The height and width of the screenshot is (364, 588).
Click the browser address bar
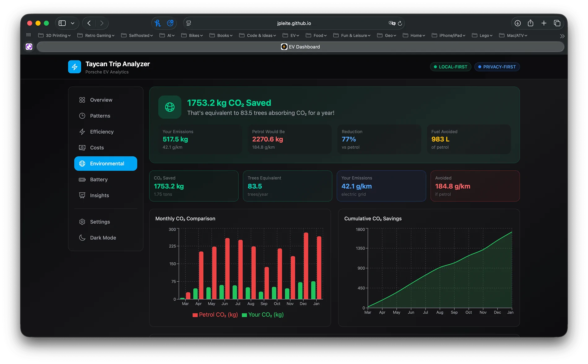click(x=294, y=23)
